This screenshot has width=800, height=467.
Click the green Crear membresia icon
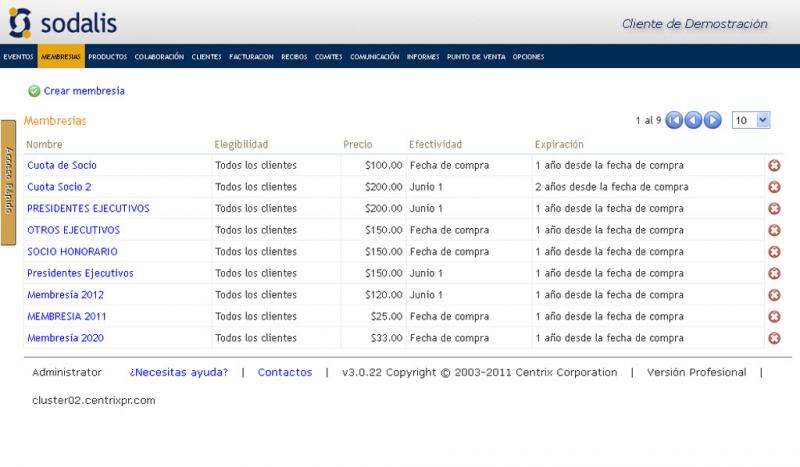(x=34, y=91)
